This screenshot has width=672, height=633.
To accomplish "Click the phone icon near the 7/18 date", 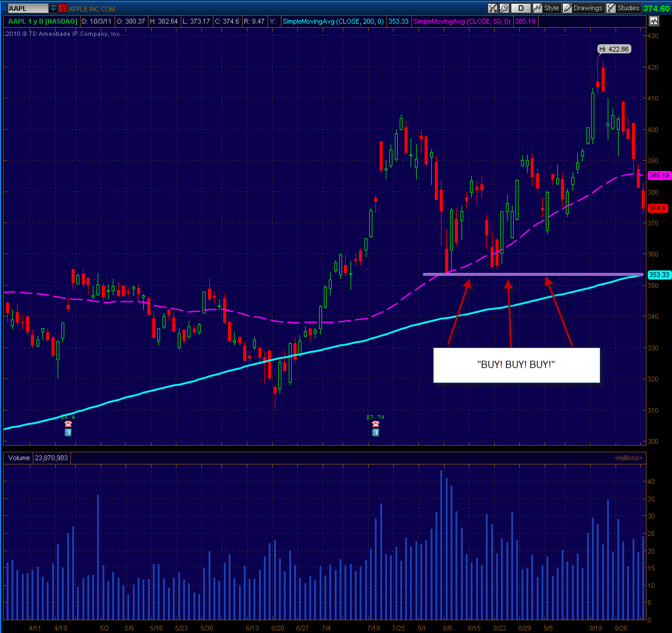I will coord(375,424).
